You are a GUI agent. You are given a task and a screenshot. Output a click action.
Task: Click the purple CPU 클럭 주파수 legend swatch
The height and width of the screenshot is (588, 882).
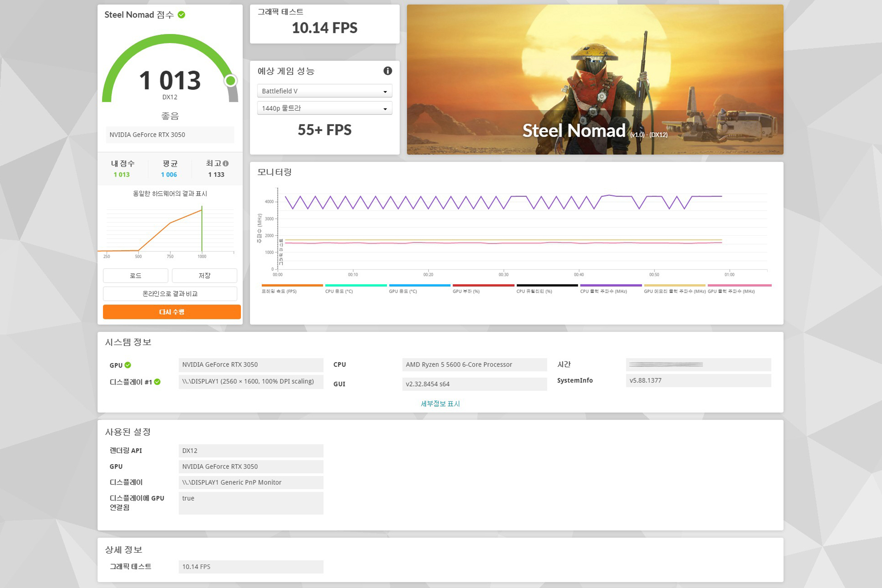610,286
